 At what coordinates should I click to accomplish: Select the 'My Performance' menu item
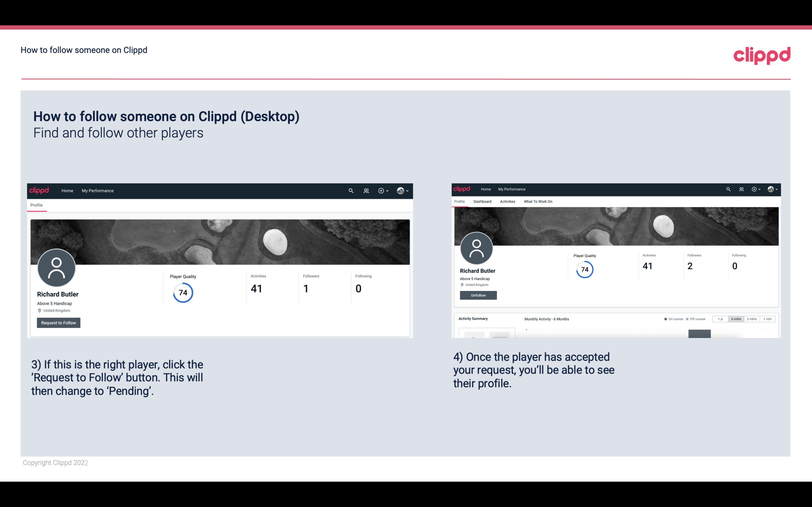click(x=97, y=190)
